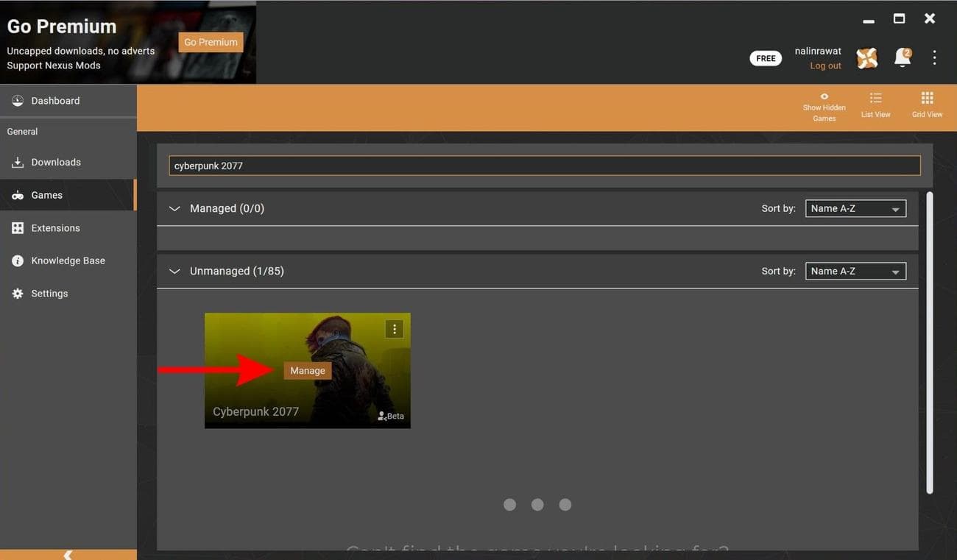Open the Managed Sort by dropdown
This screenshot has height=560, width=957.
tap(855, 208)
